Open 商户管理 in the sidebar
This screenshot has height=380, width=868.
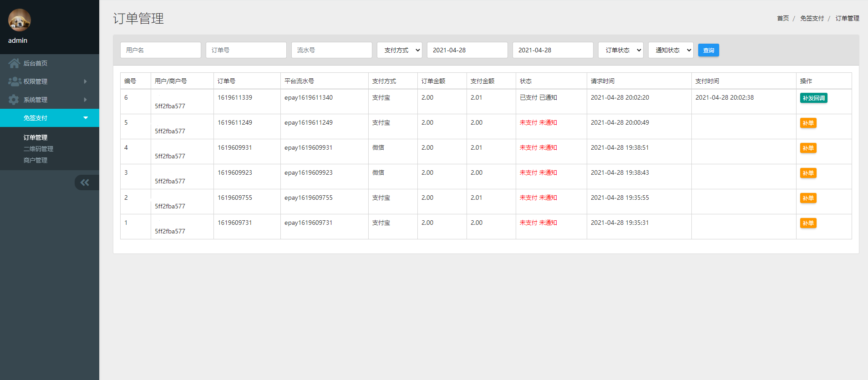(x=36, y=160)
